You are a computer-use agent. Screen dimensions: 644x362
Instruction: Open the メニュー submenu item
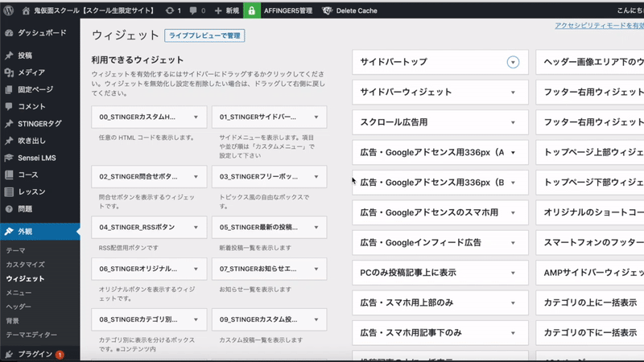pyautogui.click(x=19, y=293)
